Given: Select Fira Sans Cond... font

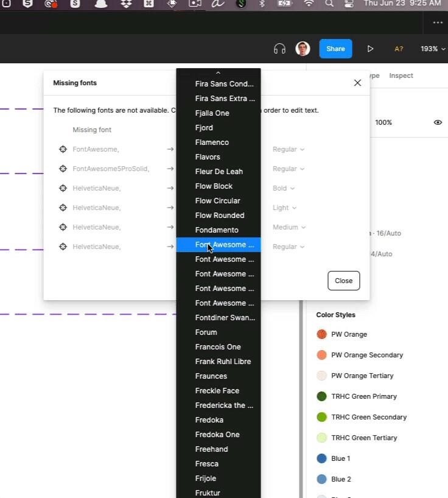Looking at the screenshot, I should tap(219, 84).
